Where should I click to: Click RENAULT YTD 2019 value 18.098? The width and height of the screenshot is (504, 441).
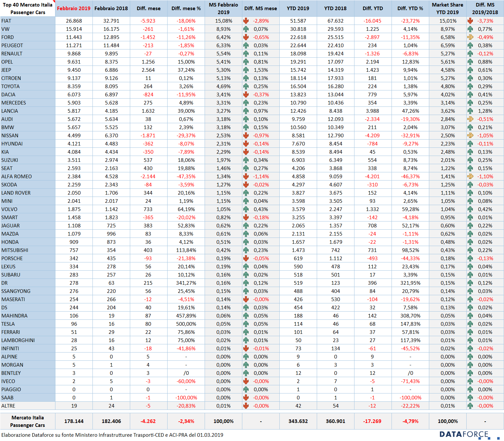pyautogui.click(x=298, y=53)
